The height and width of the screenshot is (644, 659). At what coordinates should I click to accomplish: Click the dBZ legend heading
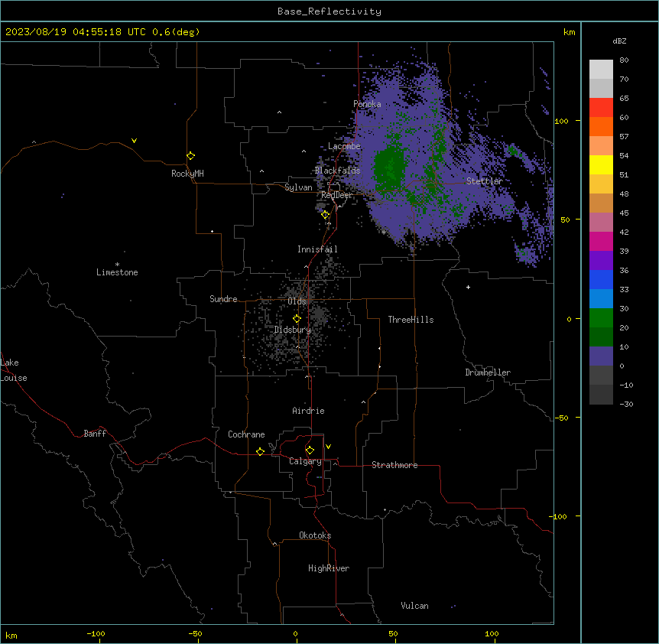(x=619, y=41)
